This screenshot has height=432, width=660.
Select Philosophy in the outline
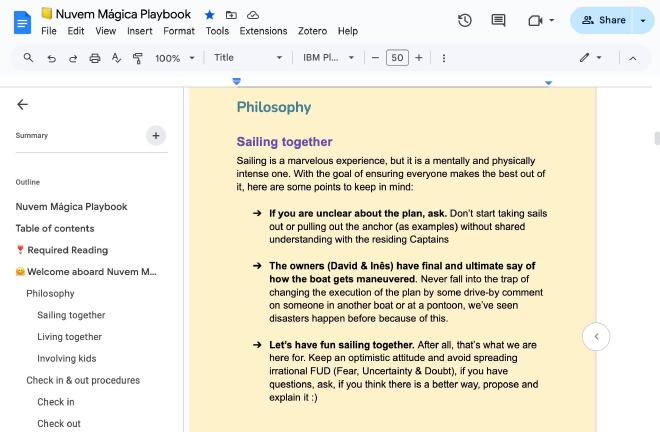[50, 293]
